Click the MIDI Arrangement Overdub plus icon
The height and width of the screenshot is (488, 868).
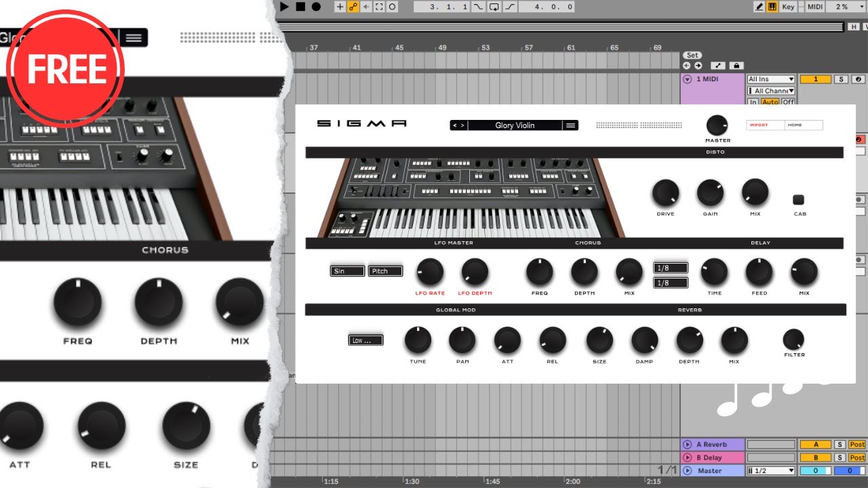click(340, 7)
